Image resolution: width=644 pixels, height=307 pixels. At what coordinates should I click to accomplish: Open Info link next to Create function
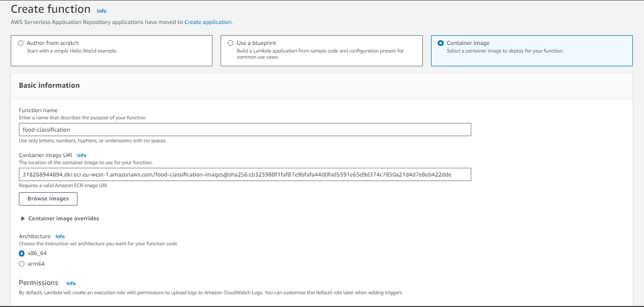[102, 11]
